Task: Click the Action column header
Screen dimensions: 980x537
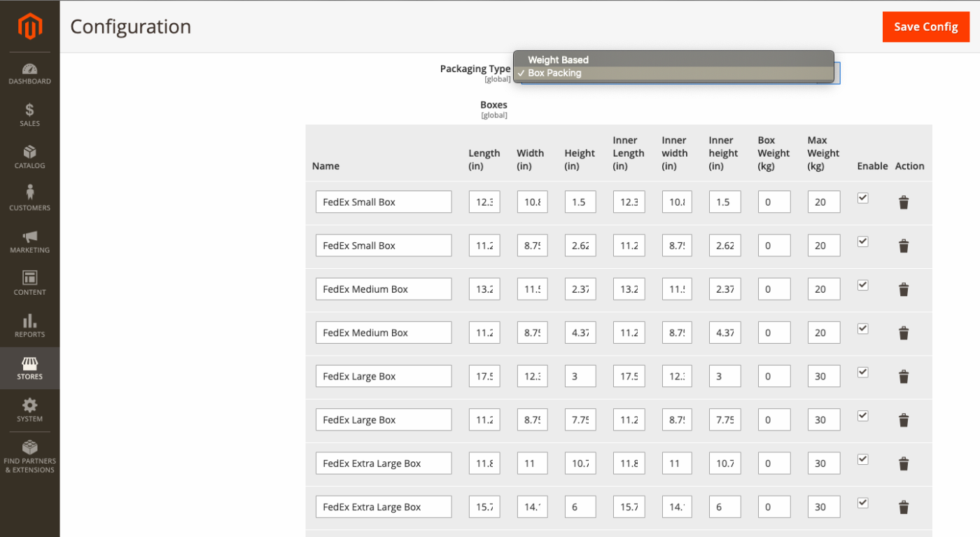Action: (x=909, y=167)
